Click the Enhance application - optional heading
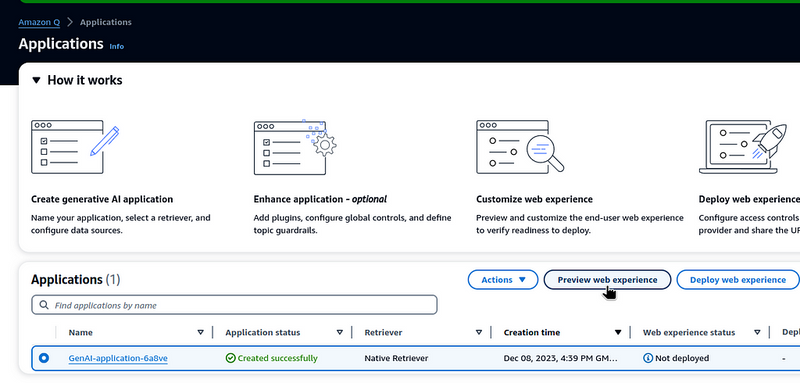 pyautogui.click(x=320, y=199)
